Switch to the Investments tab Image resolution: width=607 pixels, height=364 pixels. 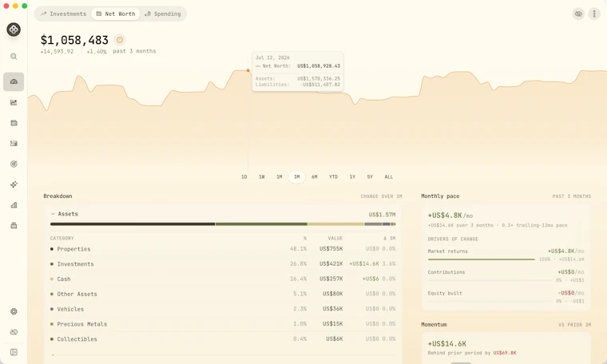[x=64, y=14]
